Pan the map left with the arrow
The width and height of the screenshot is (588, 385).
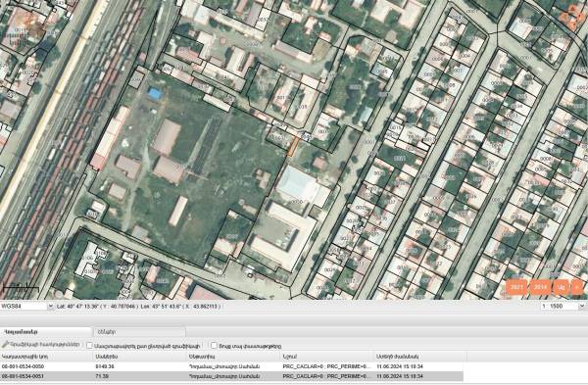coord(564,18)
